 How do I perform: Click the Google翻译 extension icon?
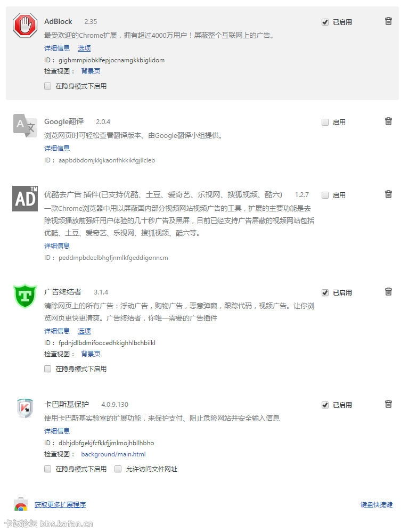pyautogui.click(x=25, y=126)
